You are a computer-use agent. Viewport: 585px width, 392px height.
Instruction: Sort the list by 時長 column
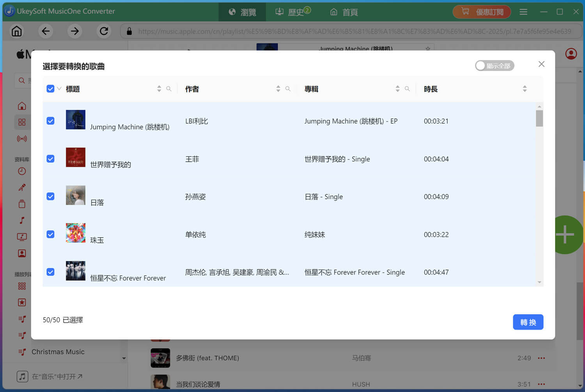525,89
